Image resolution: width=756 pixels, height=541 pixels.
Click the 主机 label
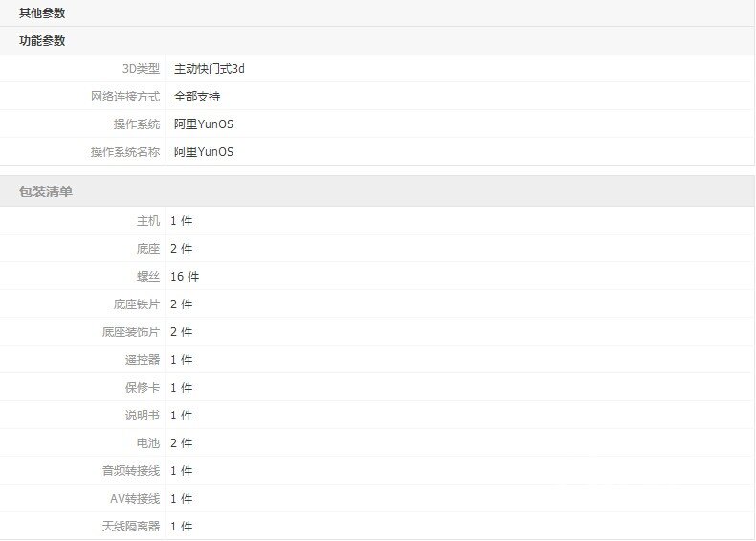tap(148, 221)
